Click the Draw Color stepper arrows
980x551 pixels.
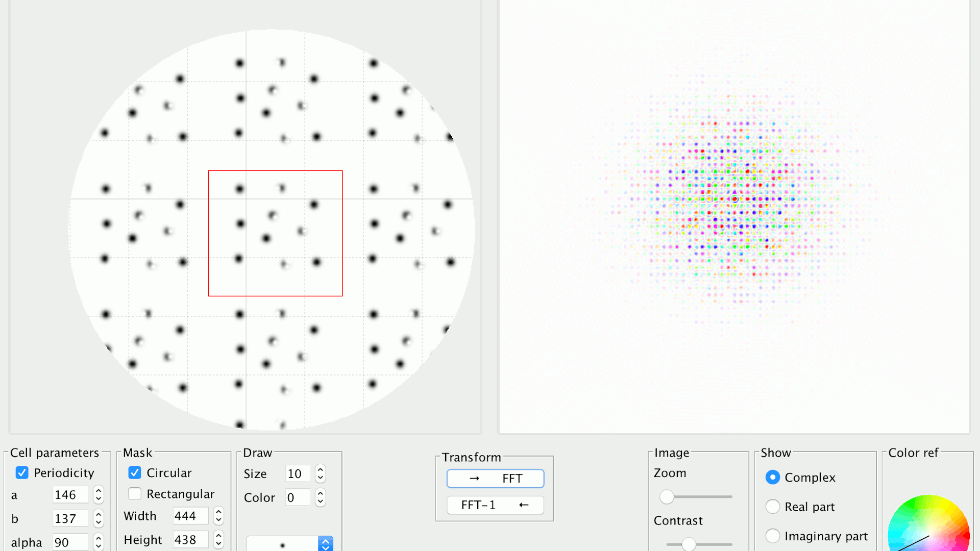(320, 497)
